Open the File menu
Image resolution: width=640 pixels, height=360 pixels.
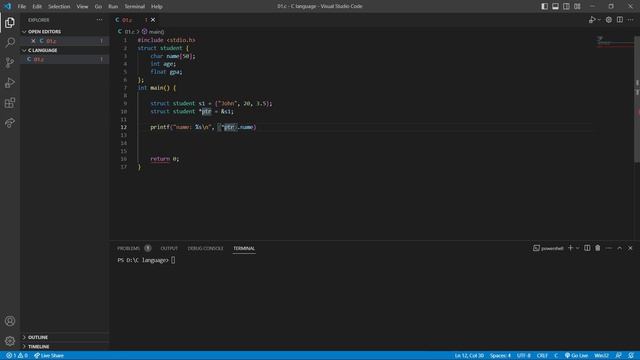coord(22,6)
